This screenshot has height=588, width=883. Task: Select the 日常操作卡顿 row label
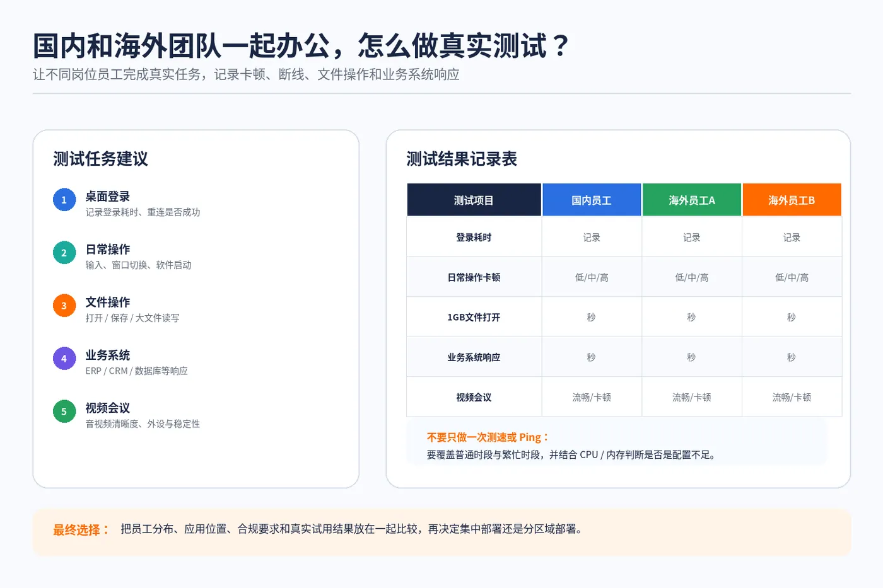[474, 277]
